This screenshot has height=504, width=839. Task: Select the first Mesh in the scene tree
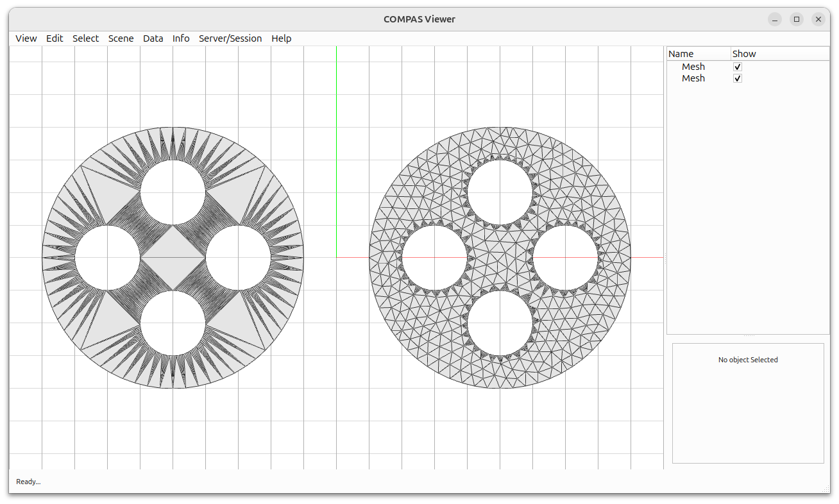pos(693,66)
